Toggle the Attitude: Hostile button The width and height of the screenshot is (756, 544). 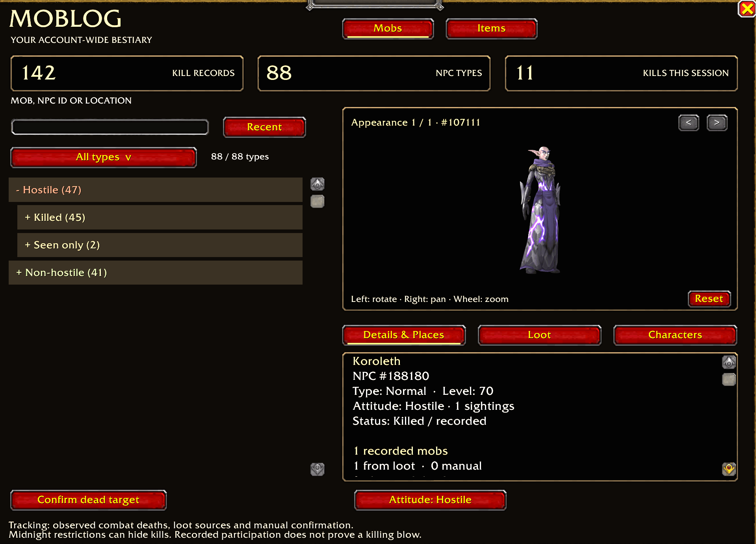[430, 500]
